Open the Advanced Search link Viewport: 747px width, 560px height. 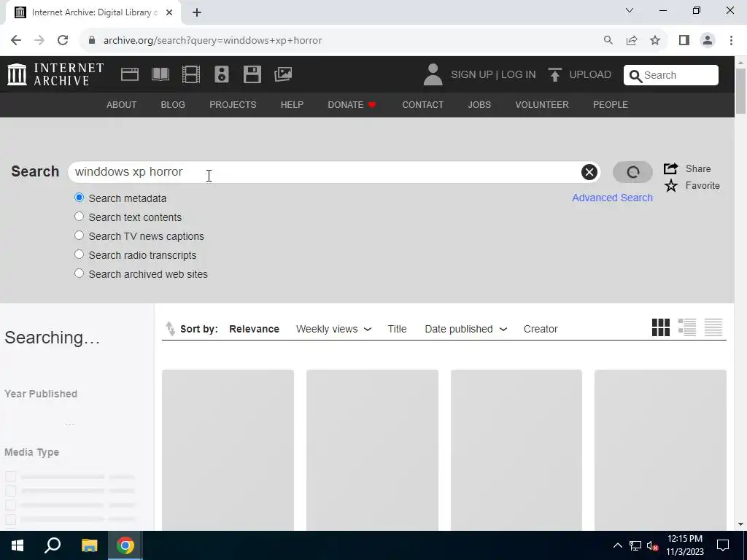[x=612, y=198]
